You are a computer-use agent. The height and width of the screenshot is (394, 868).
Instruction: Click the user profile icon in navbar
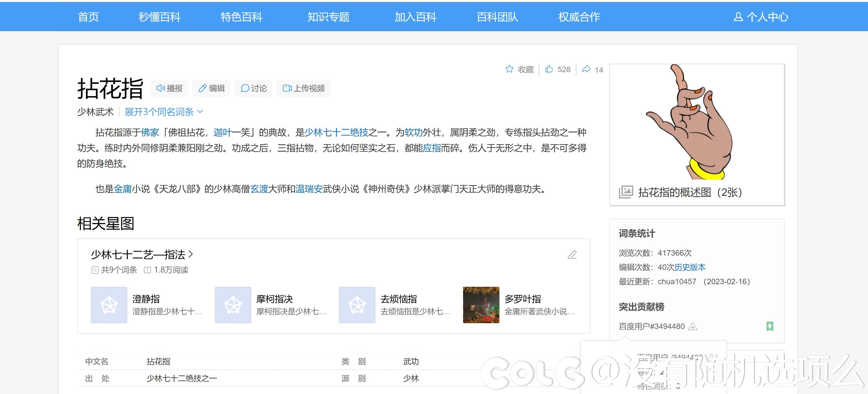(738, 17)
